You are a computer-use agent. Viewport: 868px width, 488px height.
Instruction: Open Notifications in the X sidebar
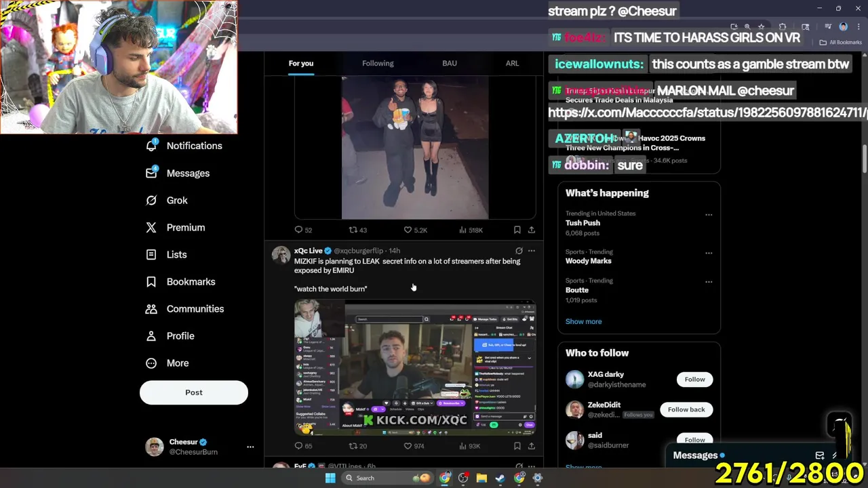[184, 146]
